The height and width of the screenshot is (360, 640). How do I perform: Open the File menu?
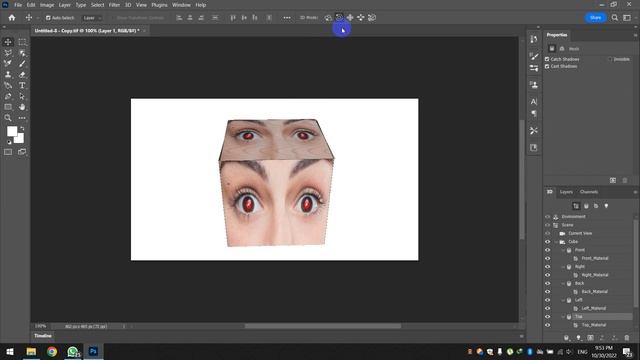tap(18, 5)
